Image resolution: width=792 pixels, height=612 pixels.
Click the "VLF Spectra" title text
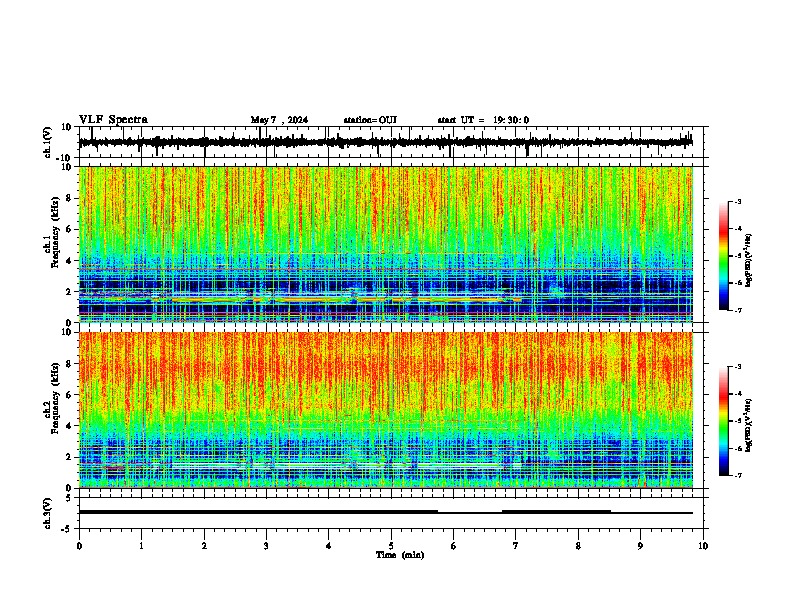pos(113,120)
